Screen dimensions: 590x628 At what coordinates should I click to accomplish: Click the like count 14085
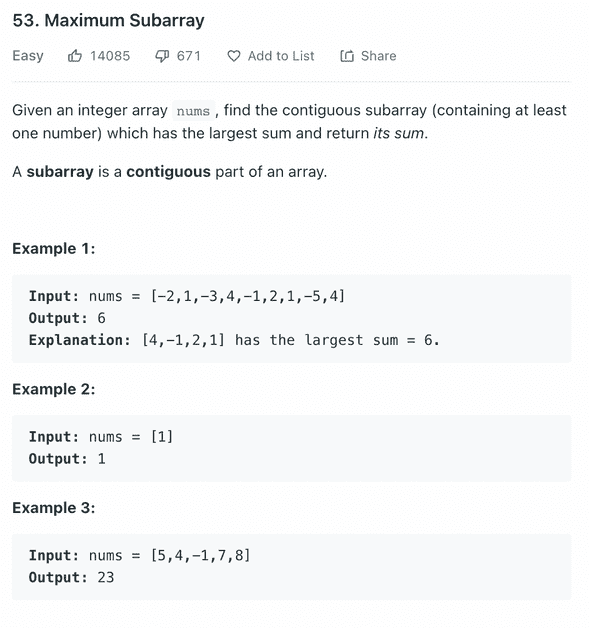pos(110,56)
